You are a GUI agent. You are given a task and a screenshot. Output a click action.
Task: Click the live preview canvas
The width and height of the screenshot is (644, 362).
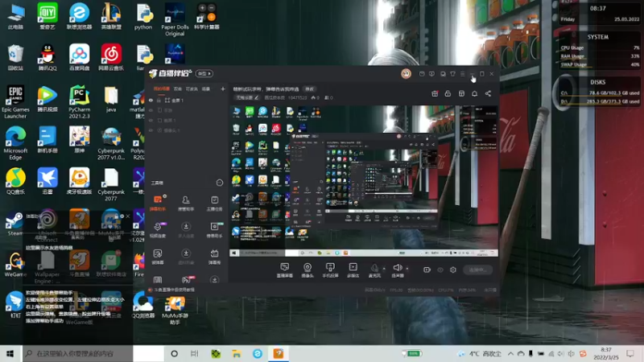pyautogui.click(x=364, y=181)
